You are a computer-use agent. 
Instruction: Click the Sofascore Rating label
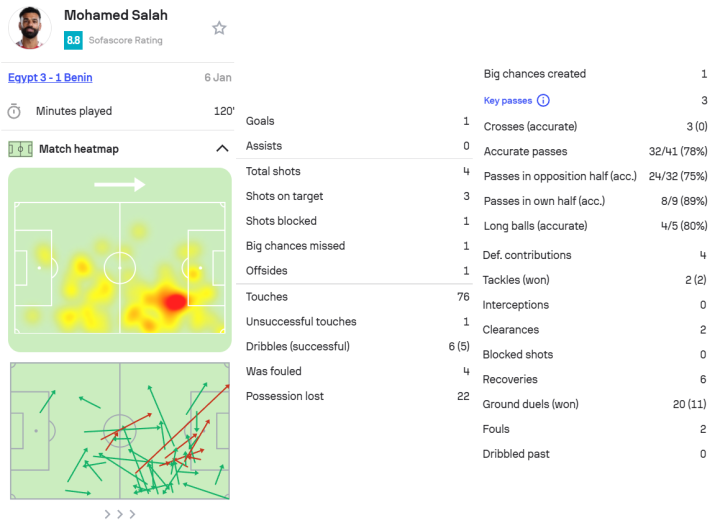126,41
